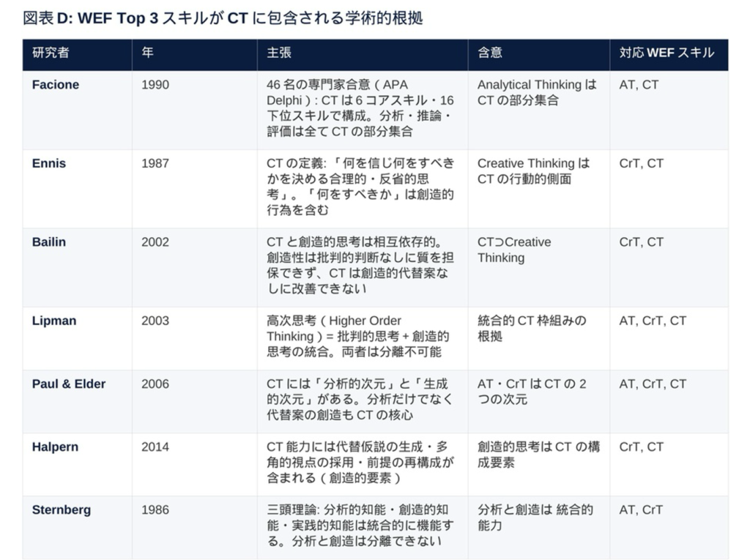
Task: Click researcher name Facione
Action: [x=56, y=85]
